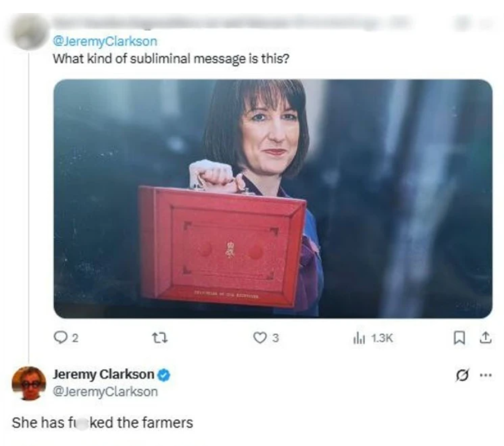Screen dimensions: 504x446
Task: Click the subliminal message tweet text
Action: 171,59
